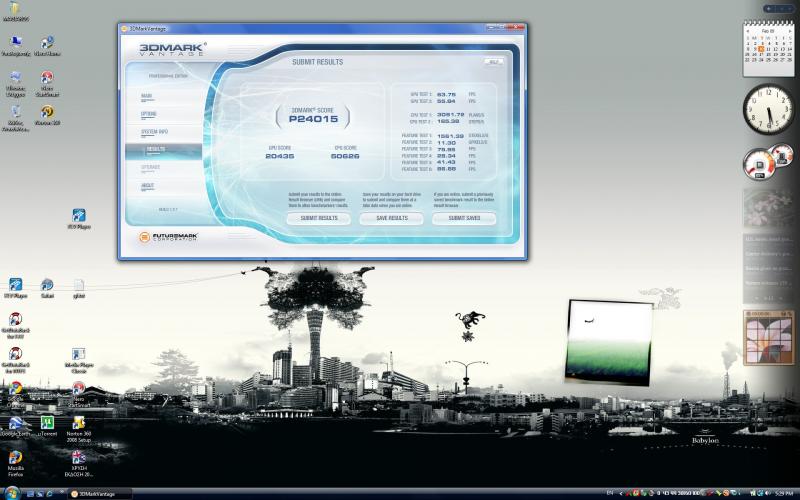Click the 3DMark score P24015
This screenshot has height=500, width=800.
tap(313, 119)
